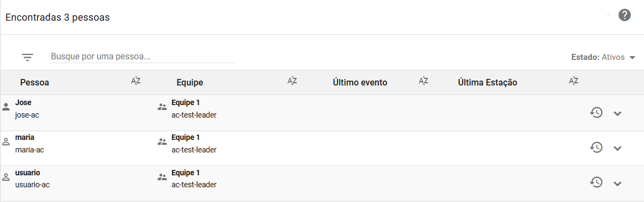This screenshot has width=644, height=202.
Task: Click the Pessoa column header
Action: coord(34,83)
